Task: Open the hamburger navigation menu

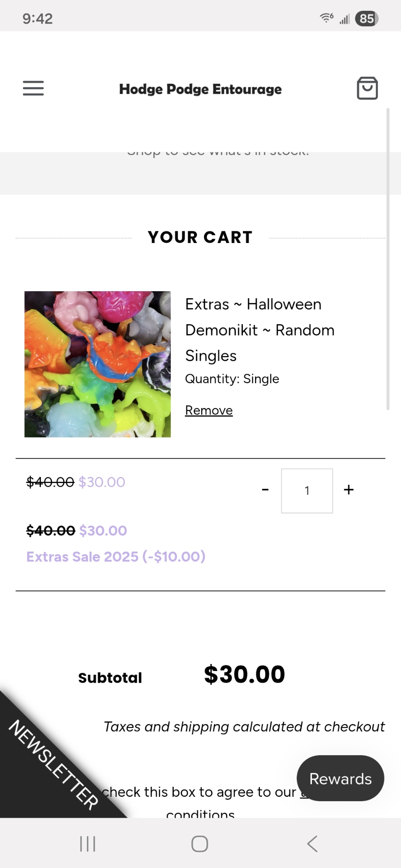Action: click(x=33, y=88)
